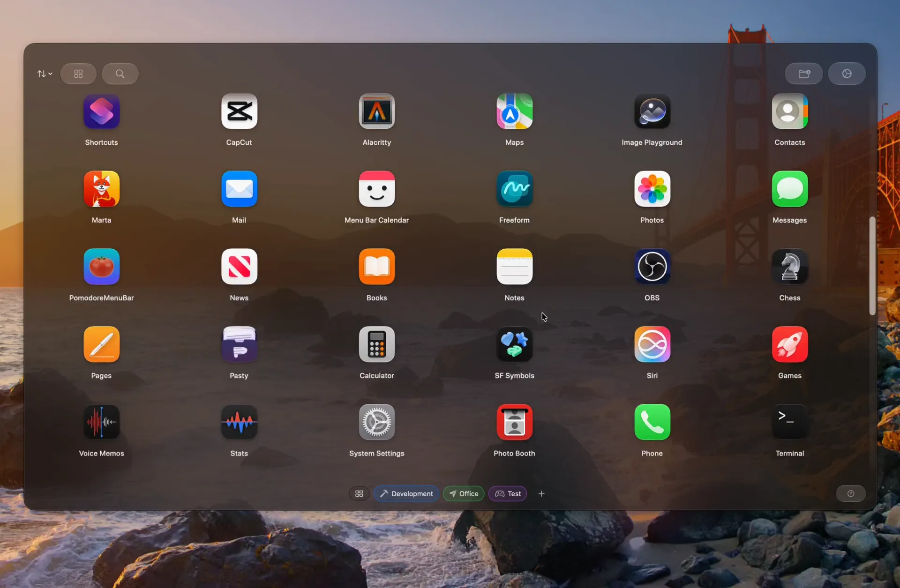Open the Messages app
This screenshot has height=588, width=900.
pos(790,189)
